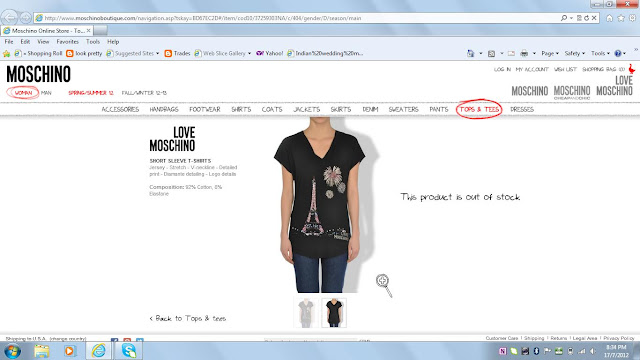Open TOPS & TEES category

479,109
